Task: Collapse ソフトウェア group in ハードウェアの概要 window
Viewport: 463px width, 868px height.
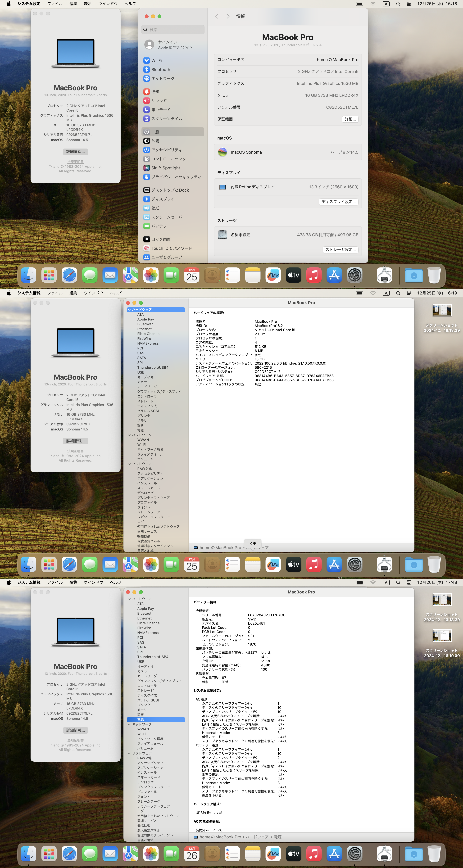Action: [x=129, y=464]
